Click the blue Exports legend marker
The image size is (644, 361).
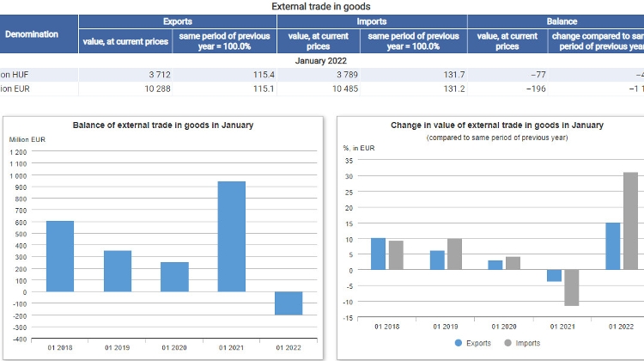coord(458,342)
